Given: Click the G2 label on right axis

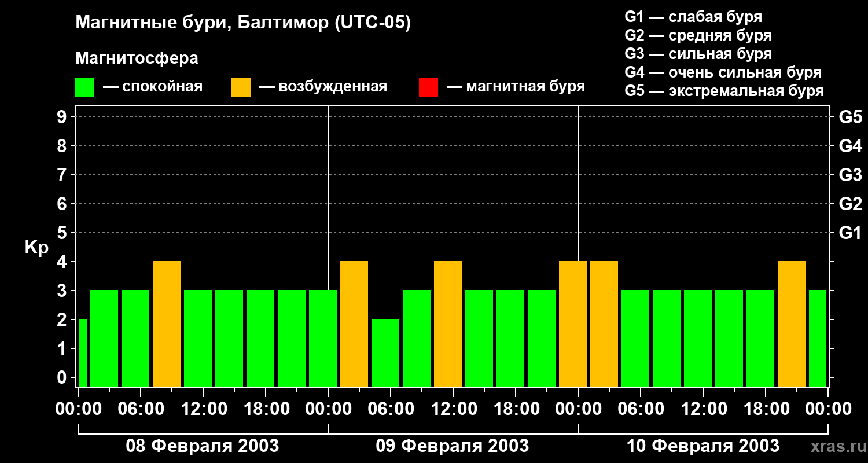Looking at the screenshot, I should [850, 204].
